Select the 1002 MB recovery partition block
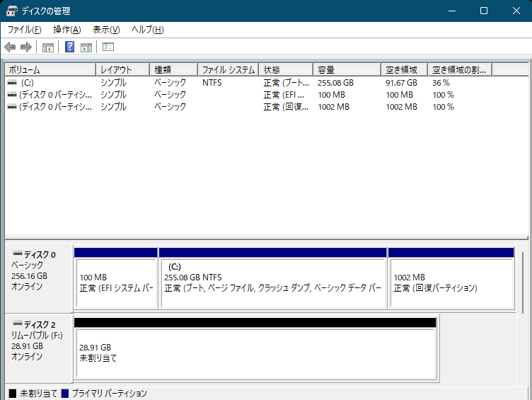Viewport: 532px width, 400px height. click(x=451, y=282)
